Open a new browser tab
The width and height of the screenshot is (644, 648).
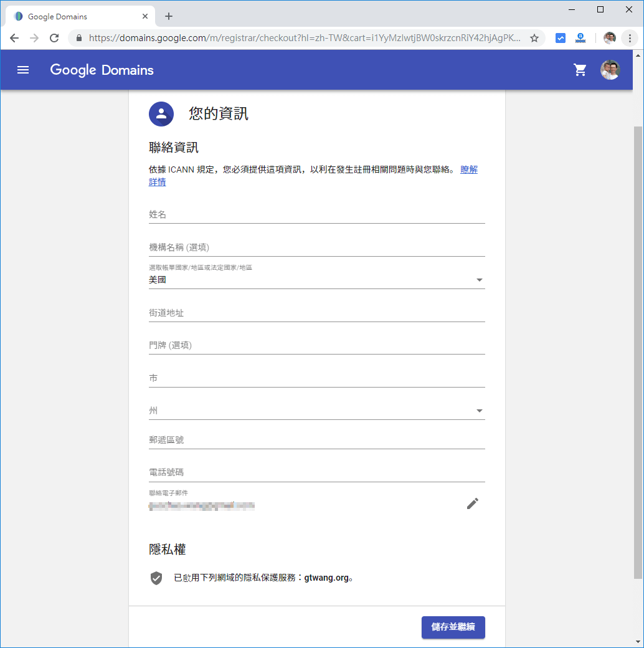168,16
